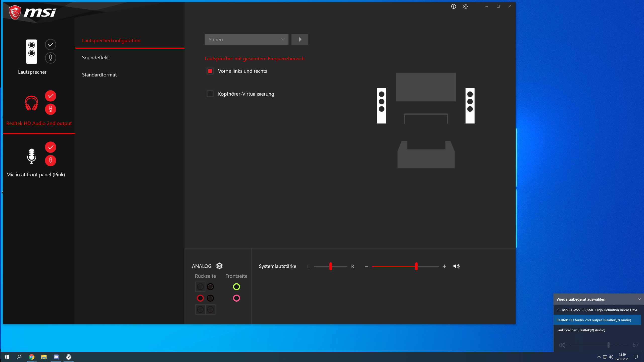
Task: Enable Kopfhörer-Virtualisierung checkbox
Action: [x=210, y=94]
